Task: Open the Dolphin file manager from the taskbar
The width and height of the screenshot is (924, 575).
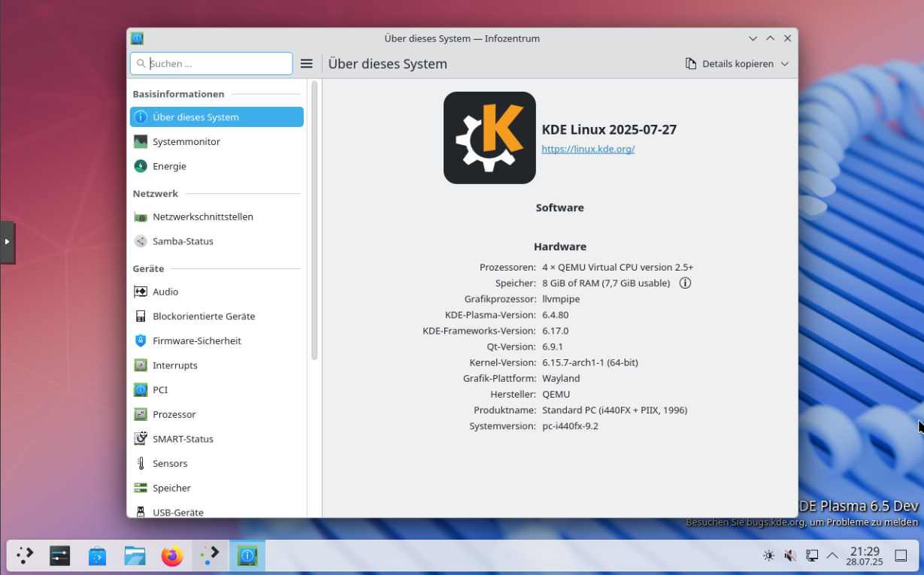Action: [135, 555]
